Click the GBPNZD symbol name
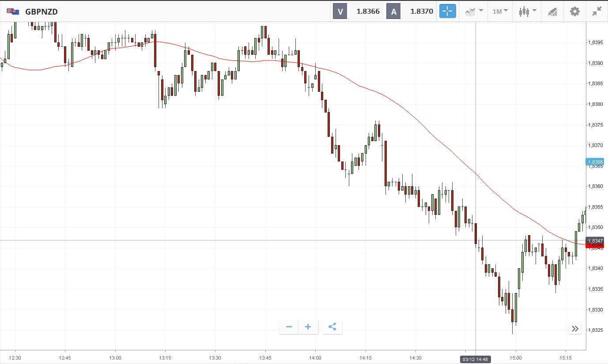Image resolution: width=608 pixels, height=364 pixels. tap(42, 12)
